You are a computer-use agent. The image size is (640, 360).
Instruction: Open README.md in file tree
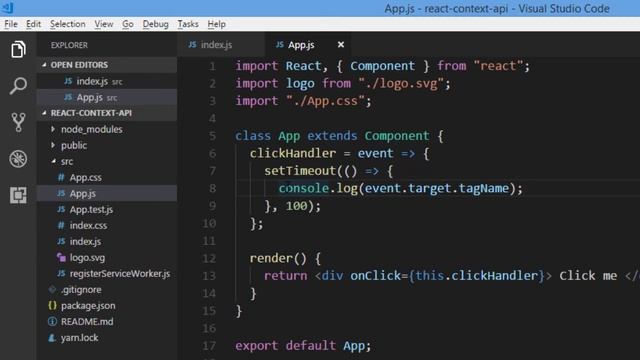tap(107, 321)
